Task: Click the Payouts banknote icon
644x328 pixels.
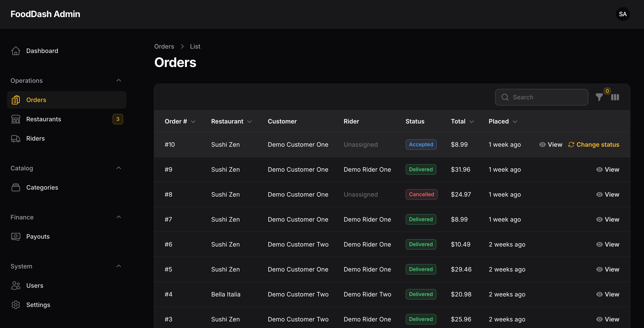Action: [x=16, y=236]
